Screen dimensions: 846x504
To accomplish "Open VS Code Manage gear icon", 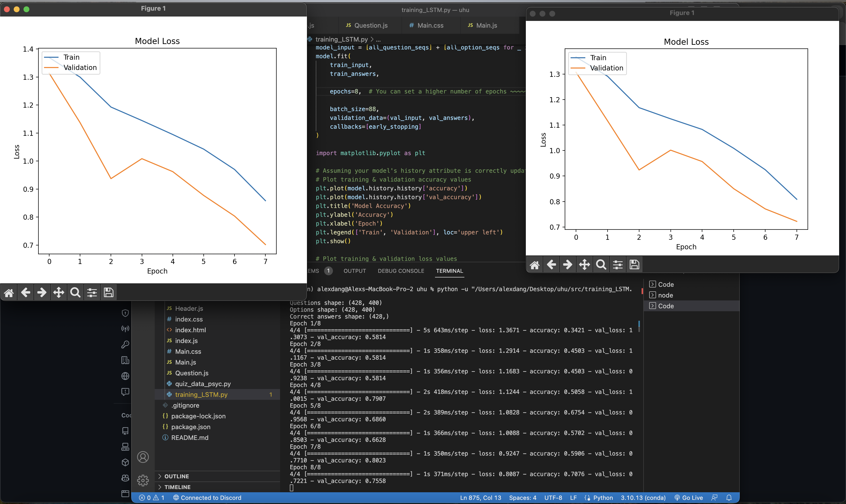I will tap(143, 480).
